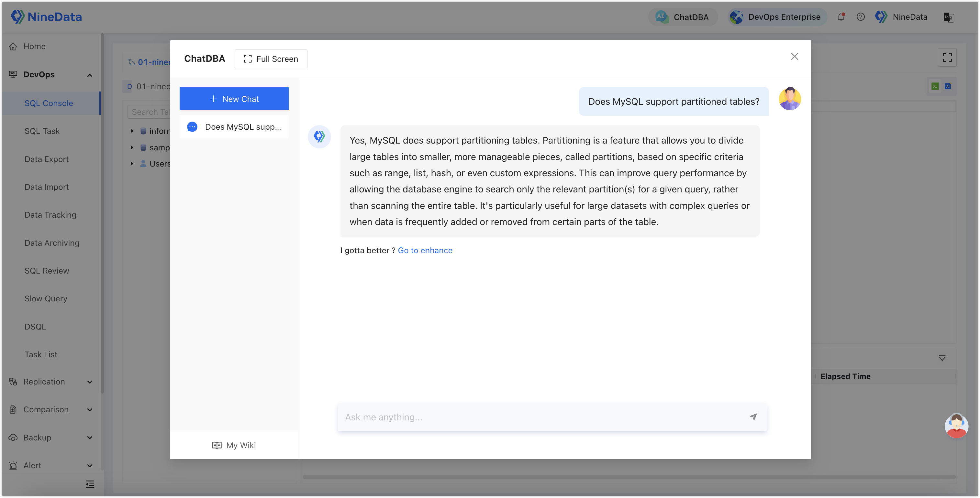
Task: Send the chat message with paper plane icon
Action: point(753,417)
